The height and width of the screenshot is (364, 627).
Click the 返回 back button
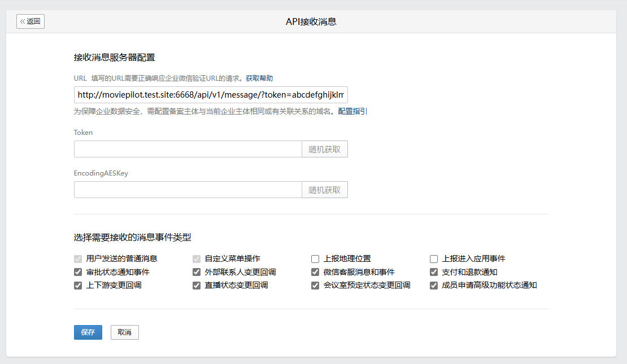point(31,21)
